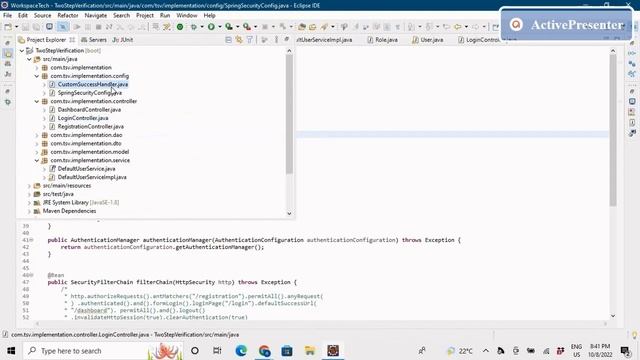Toggle code folding at line 41
Screen dimensions: 640x360
point(31,240)
